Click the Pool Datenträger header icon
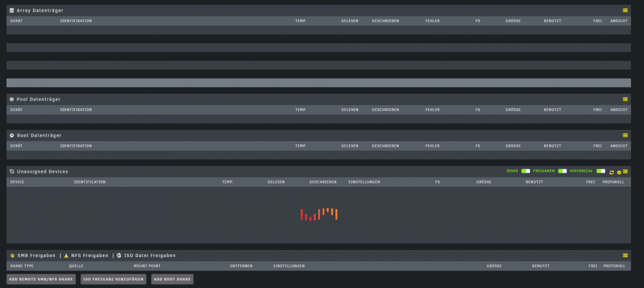 pyautogui.click(x=12, y=99)
